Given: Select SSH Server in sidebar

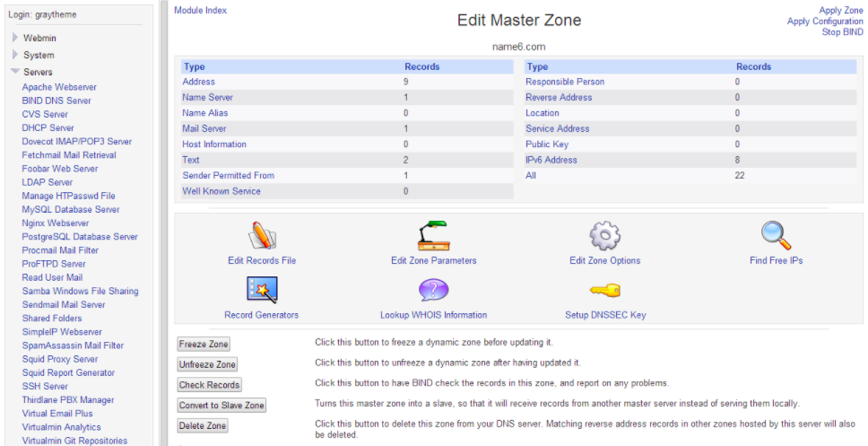Looking at the screenshot, I should (45, 386).
